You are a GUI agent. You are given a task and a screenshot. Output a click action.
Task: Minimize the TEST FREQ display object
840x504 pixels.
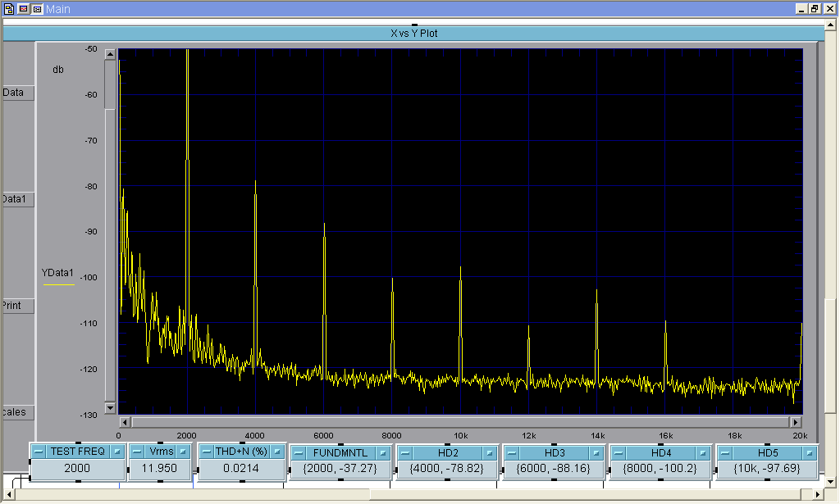(39, 452)
